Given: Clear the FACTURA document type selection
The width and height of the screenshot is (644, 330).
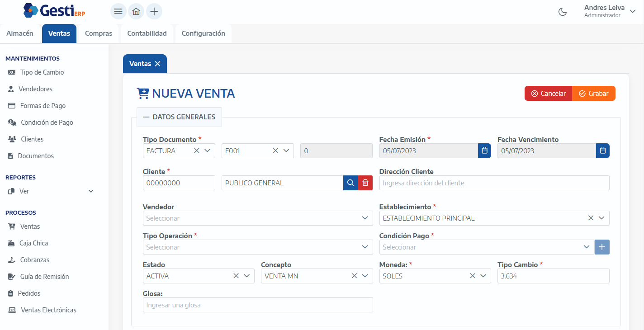Looking at the screenshot, I should 196,151.
